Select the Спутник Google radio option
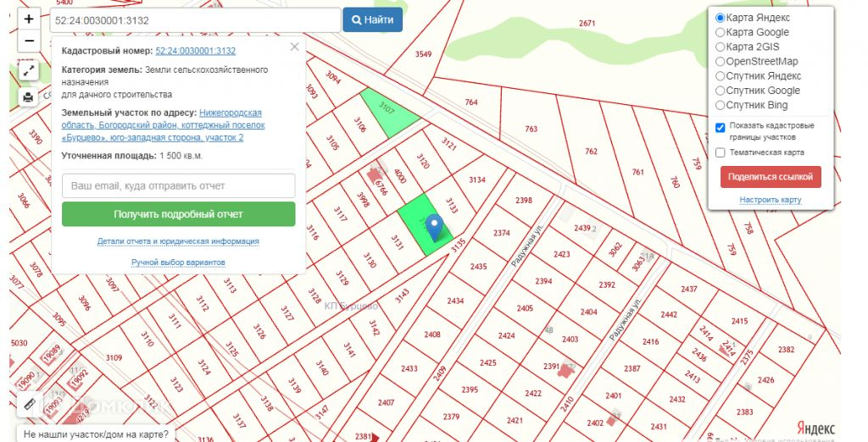Image resolution: width=868 pixels, height=442 pixels. click(721, 91)
